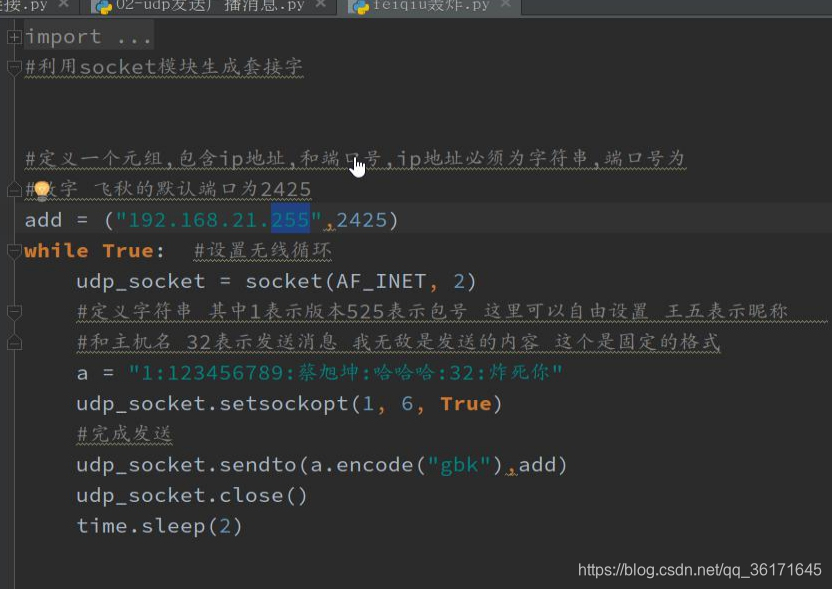Click the string "1:123456789:蔡旭坤:哈哈哈:32:炸死你"
The width and height of the screenshot is (832, 589).
(345, 373)
